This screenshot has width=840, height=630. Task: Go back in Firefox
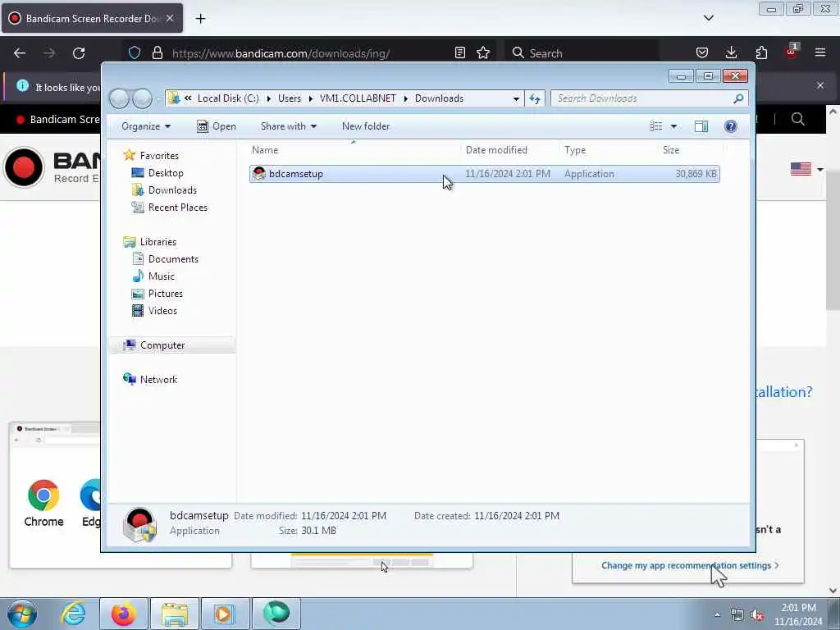coord(20,53)
